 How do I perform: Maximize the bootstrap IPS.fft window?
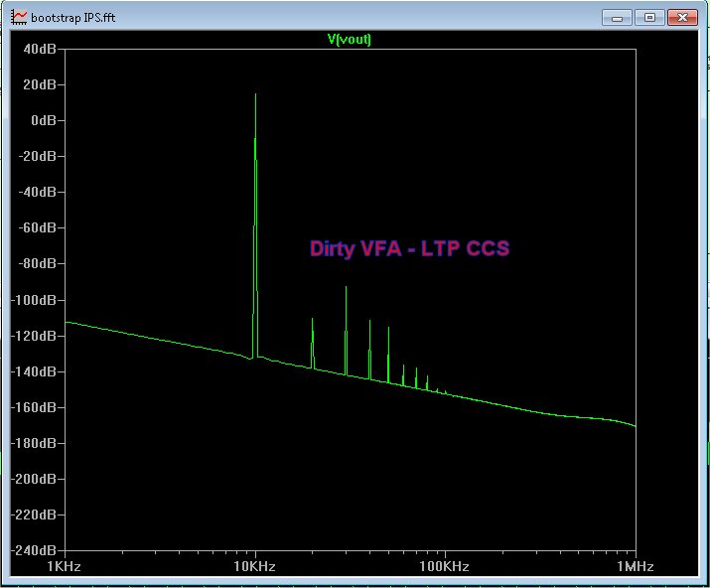click(649, 18)
